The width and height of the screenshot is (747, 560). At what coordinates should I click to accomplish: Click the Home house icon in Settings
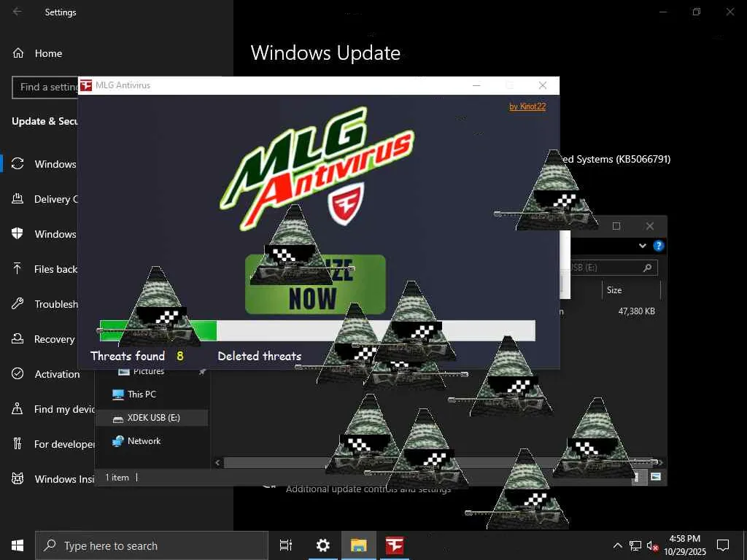click(18, 52)
